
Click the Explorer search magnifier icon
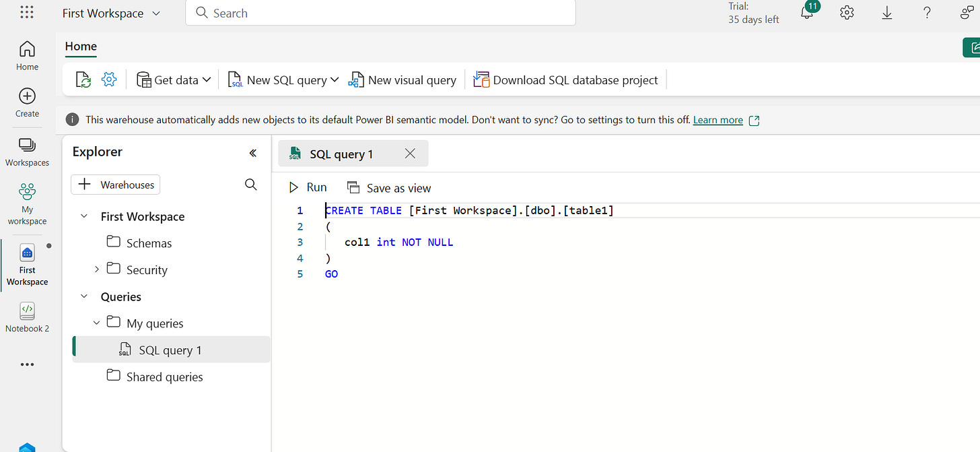pos(251,185)
